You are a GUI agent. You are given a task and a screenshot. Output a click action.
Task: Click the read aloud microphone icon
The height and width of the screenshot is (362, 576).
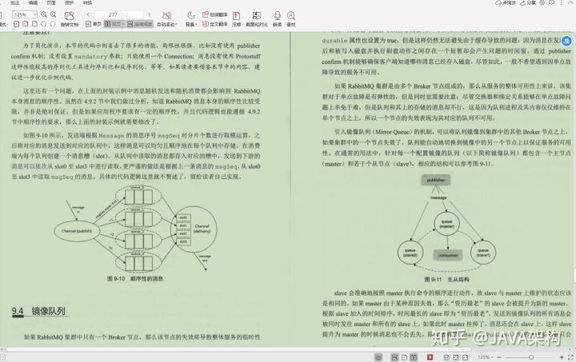coord(277,18)
